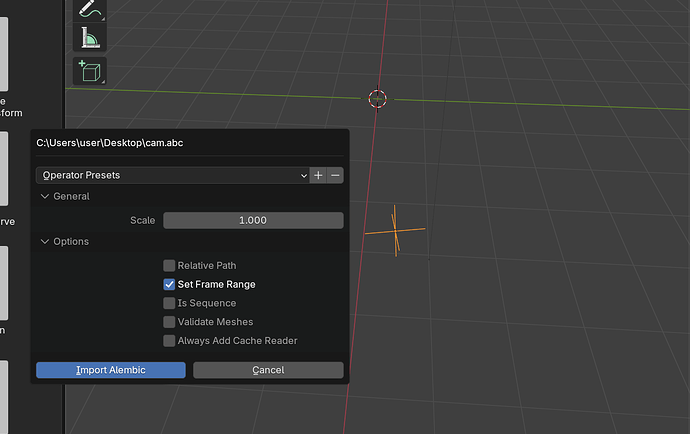Collapse the General section

(65, 196)
